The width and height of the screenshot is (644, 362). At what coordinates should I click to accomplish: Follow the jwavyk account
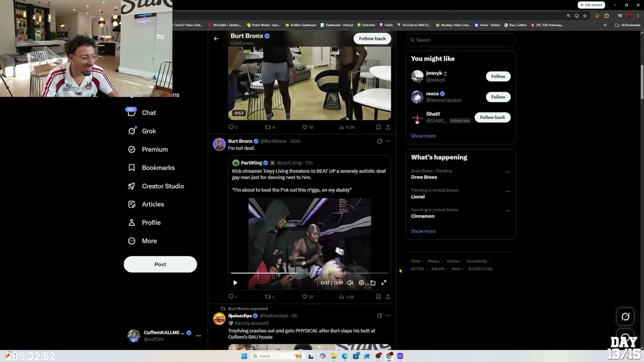(498, 76)
